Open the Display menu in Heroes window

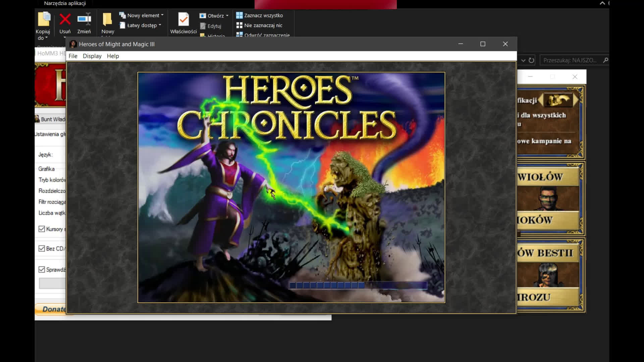pos(92,56)
